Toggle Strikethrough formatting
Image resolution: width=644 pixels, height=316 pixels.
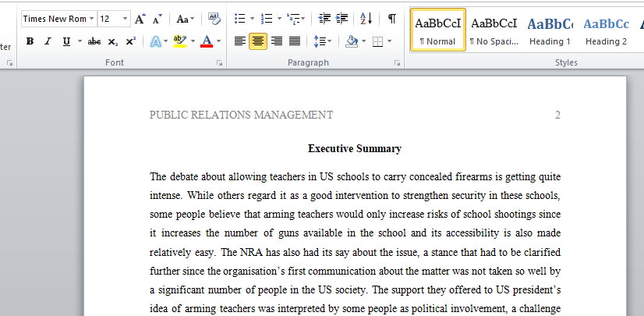coord(94,41)
